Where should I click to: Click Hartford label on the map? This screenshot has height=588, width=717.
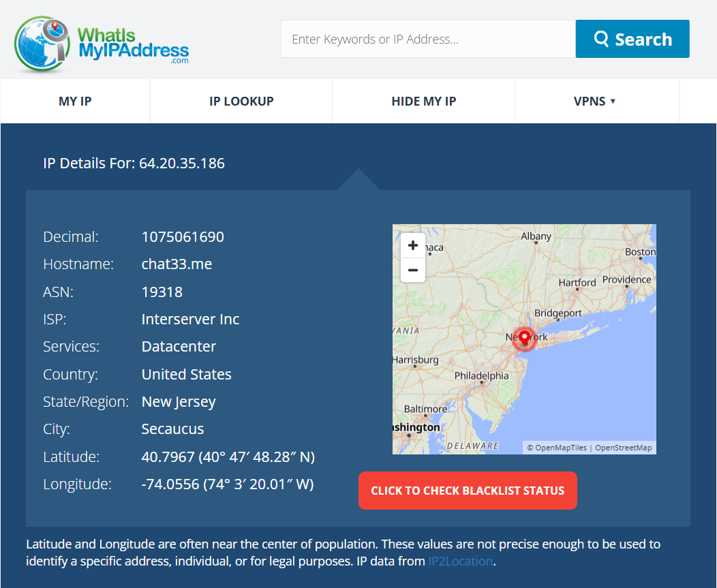(577, 283)
